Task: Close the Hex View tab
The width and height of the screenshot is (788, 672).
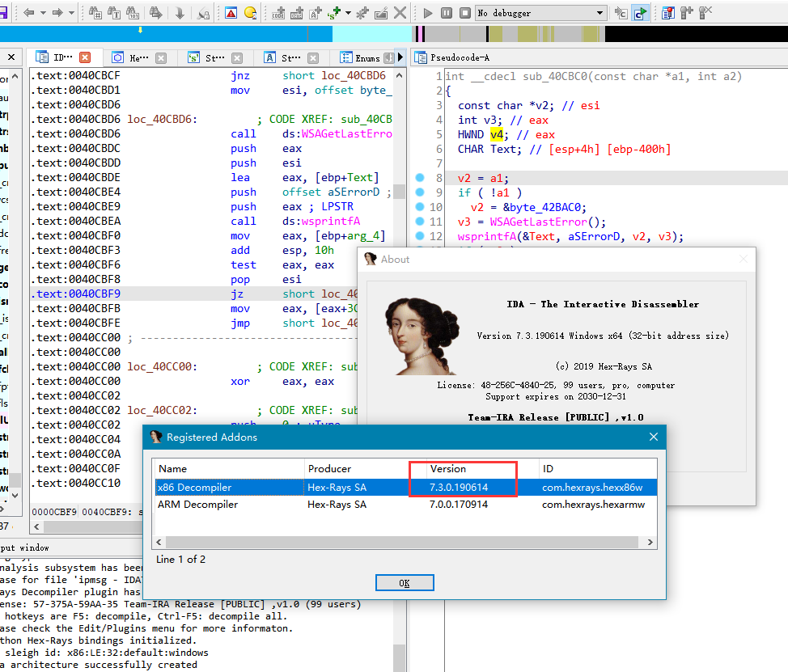Action: (x=161, y=57)
